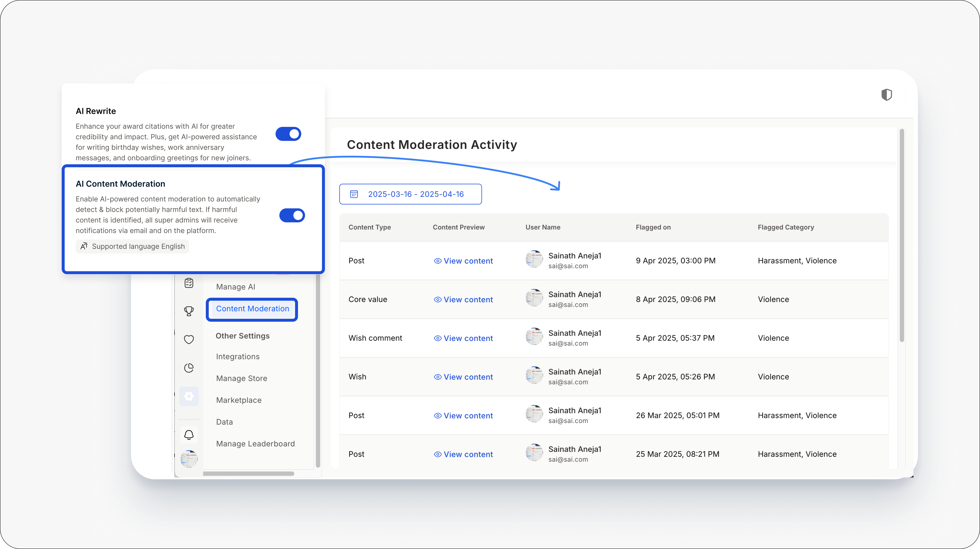Open the notifications bell sidebar icon
The image size is (980, 549).
pos(189,434)
